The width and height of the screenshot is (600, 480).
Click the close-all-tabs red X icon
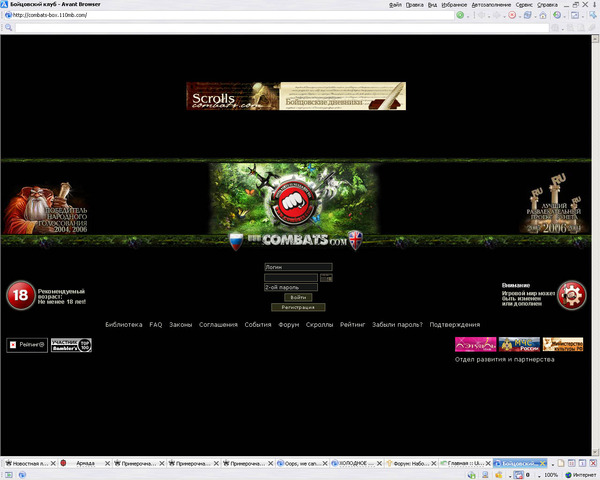[593, 463]
